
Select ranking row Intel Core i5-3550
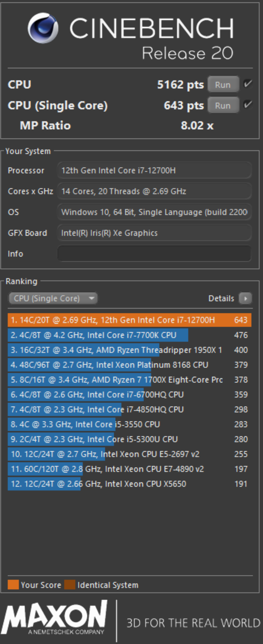(130, 424)
